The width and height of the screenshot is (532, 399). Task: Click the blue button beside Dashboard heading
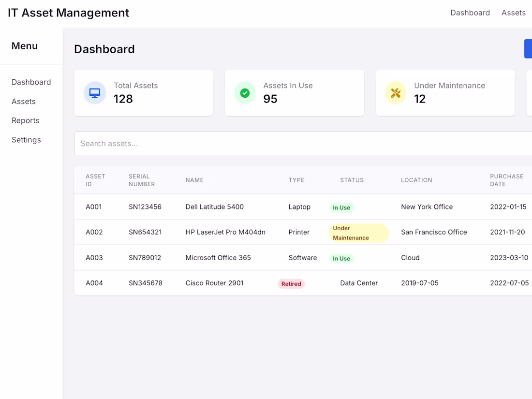click(528, 49)
